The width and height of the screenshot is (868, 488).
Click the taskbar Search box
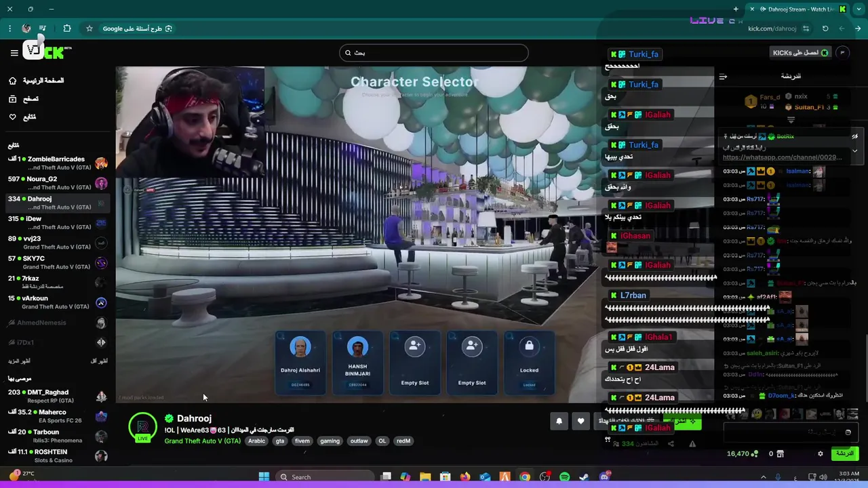(x=324, y=476)
